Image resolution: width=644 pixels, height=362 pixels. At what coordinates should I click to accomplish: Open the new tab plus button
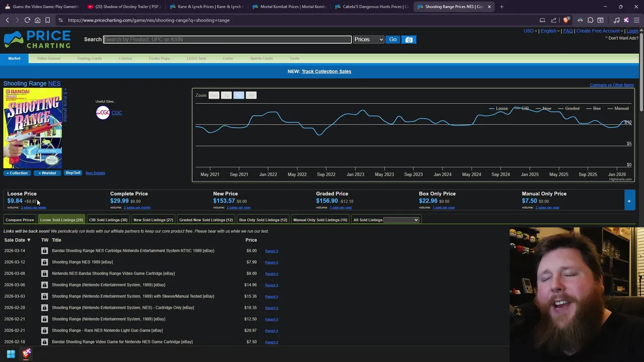click(502, 7)
